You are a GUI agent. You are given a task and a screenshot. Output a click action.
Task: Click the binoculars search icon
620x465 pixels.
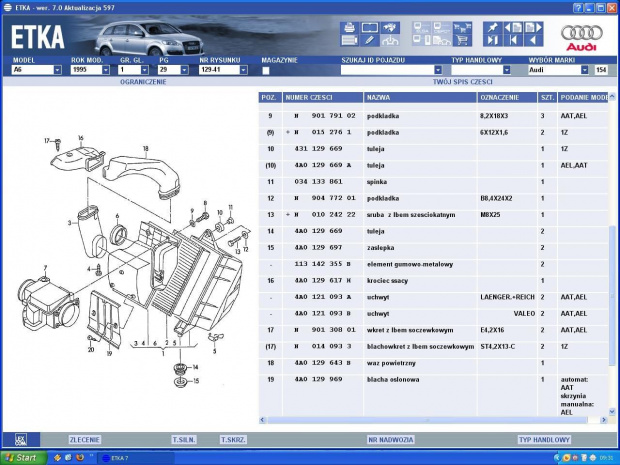[x=390, y=28]
